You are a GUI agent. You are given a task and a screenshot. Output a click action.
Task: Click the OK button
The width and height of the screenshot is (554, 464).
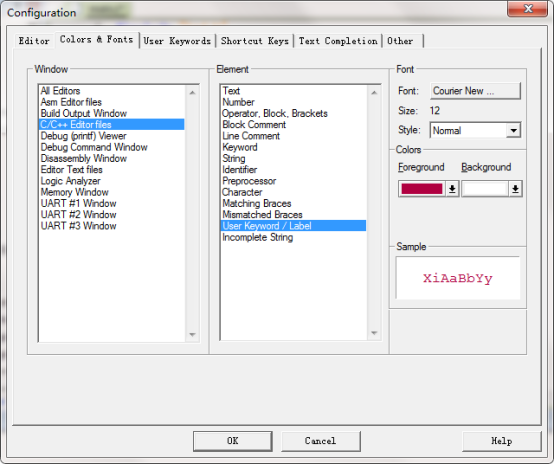click(x=232, y=441)
